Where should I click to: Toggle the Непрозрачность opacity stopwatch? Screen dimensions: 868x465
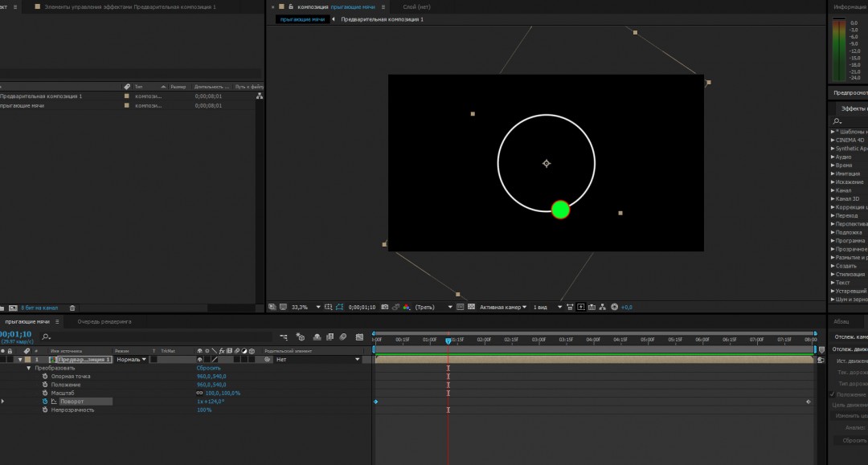pos(45,410)
